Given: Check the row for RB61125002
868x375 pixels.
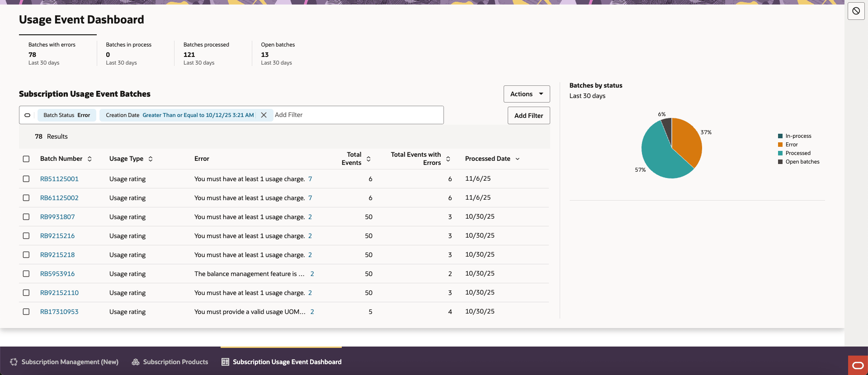Looking at the screenshot, I should (x=26, y=198).
